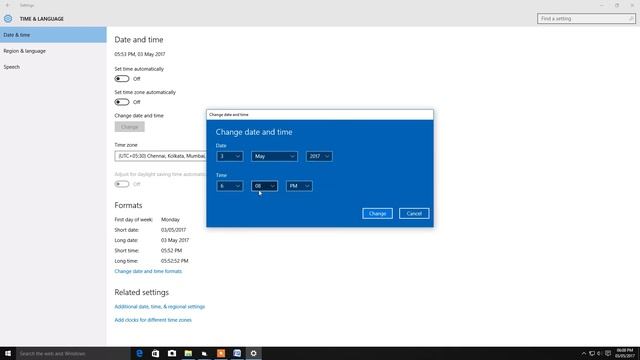Click the Settings gear taskbar icon
This screenshot has width=640, height=360.
253,353
